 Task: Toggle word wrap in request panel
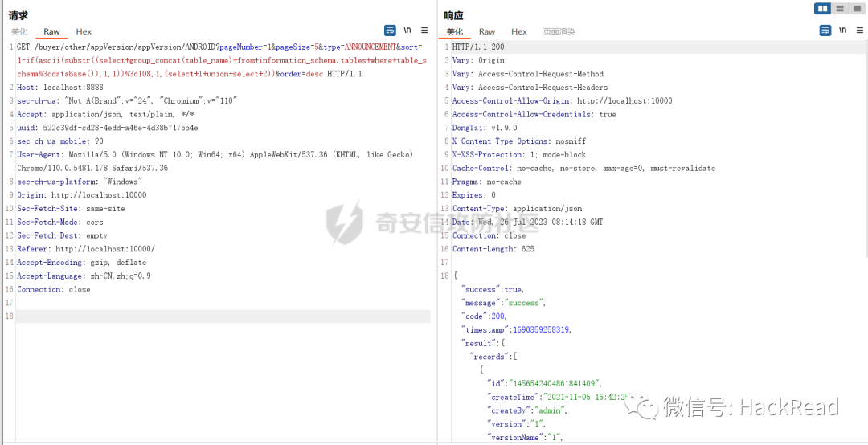point(391,31)
